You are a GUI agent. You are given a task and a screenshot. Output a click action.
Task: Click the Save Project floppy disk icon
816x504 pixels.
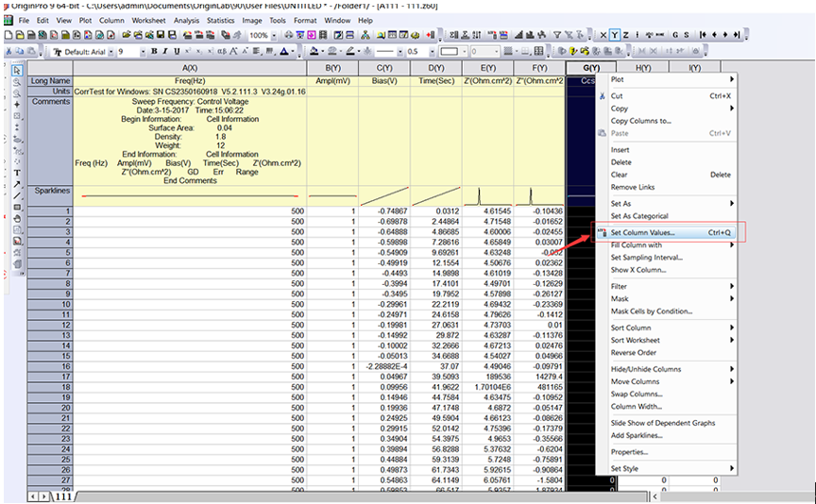161,35
